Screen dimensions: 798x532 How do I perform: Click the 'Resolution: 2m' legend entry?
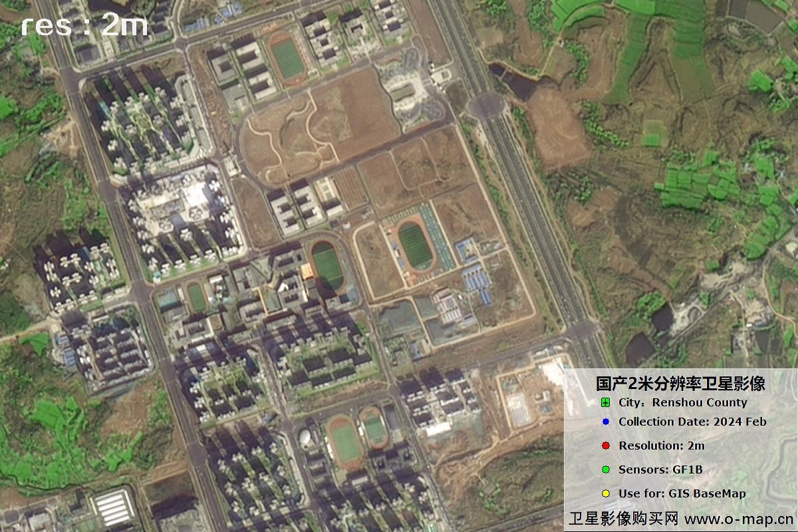[x=661, y=446]
